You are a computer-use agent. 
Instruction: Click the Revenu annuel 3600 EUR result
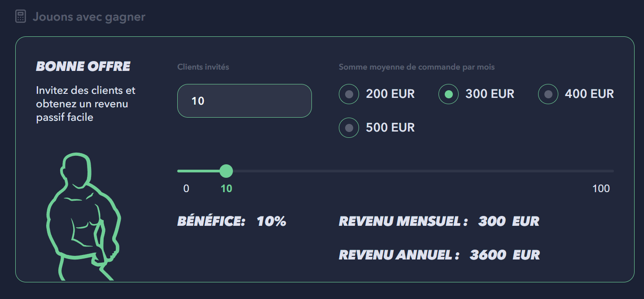click(x=504, y=255)
